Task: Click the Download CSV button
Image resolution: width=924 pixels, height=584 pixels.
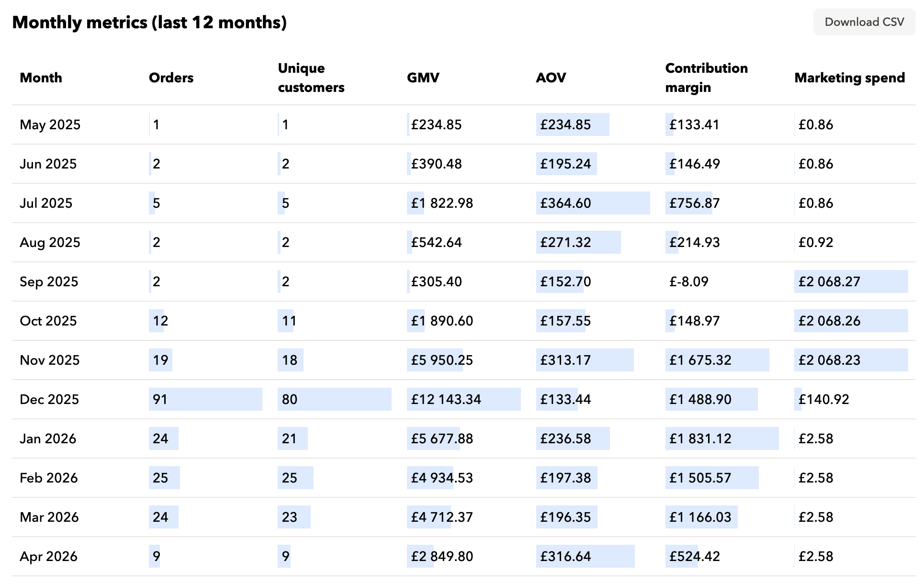Action: pos(864,22)
